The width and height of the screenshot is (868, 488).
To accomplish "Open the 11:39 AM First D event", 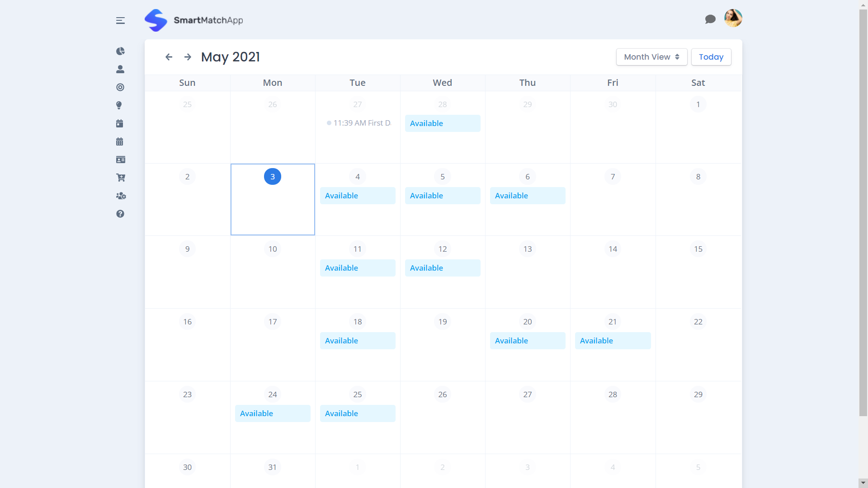I will (x=359, y=122).
